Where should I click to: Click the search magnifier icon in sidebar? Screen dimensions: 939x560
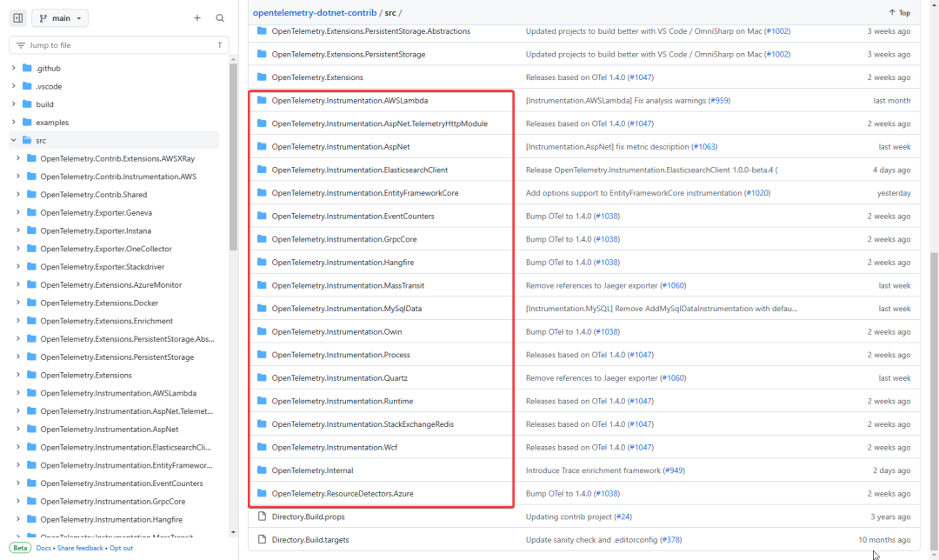220,18
